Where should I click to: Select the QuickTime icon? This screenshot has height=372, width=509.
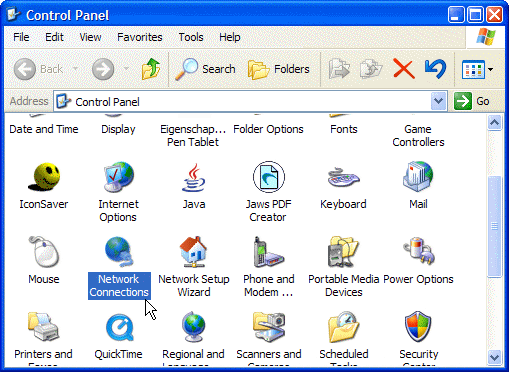[119, 327]
